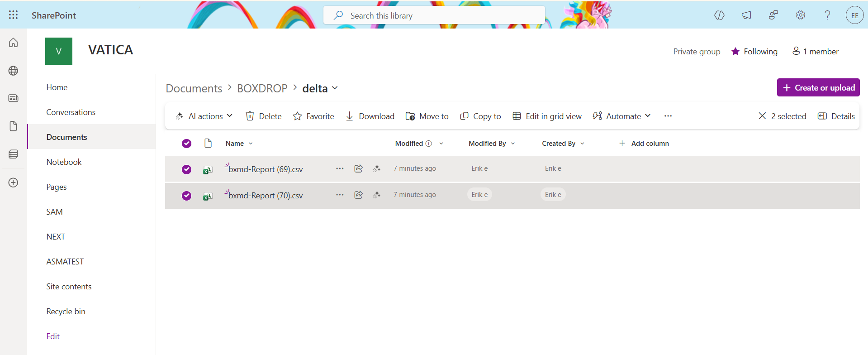The image size is (868, 355).
Task: Click the file type column header icon
Action: [208, 144]
